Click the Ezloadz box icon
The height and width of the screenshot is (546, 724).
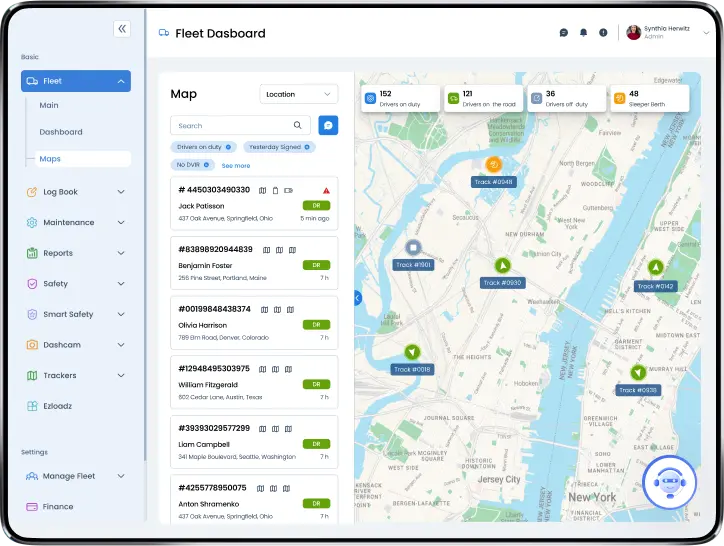pyautogui.click(x=32, y=406)
